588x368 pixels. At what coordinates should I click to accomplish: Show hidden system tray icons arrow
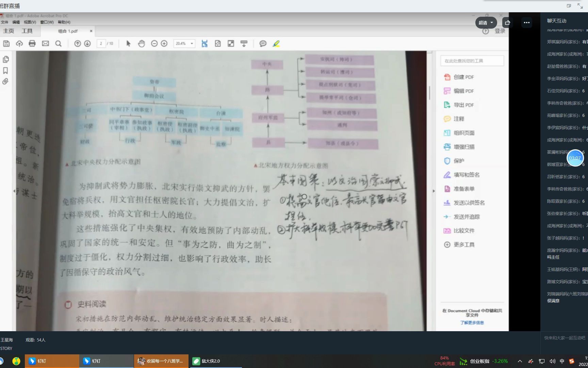point(520,361)
